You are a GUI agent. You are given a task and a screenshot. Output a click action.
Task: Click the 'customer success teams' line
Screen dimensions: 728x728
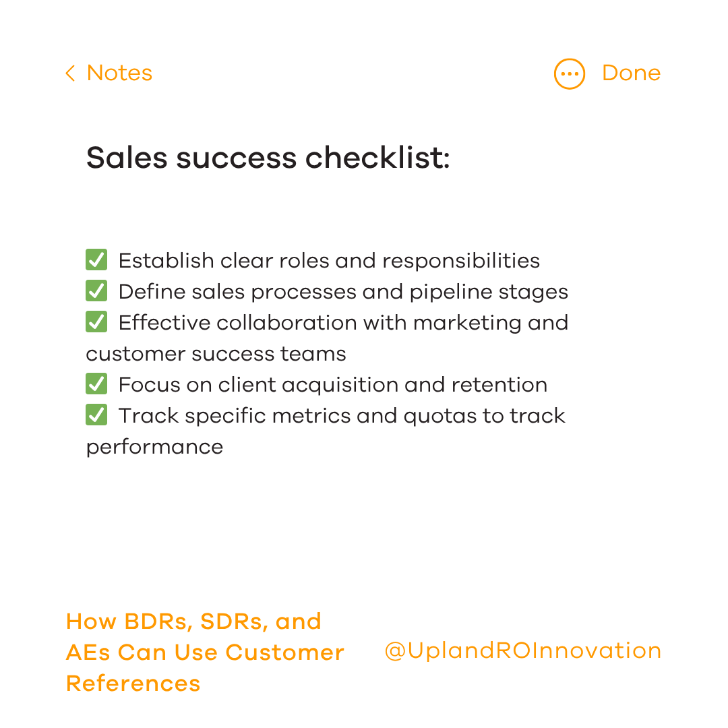(216, 354)
